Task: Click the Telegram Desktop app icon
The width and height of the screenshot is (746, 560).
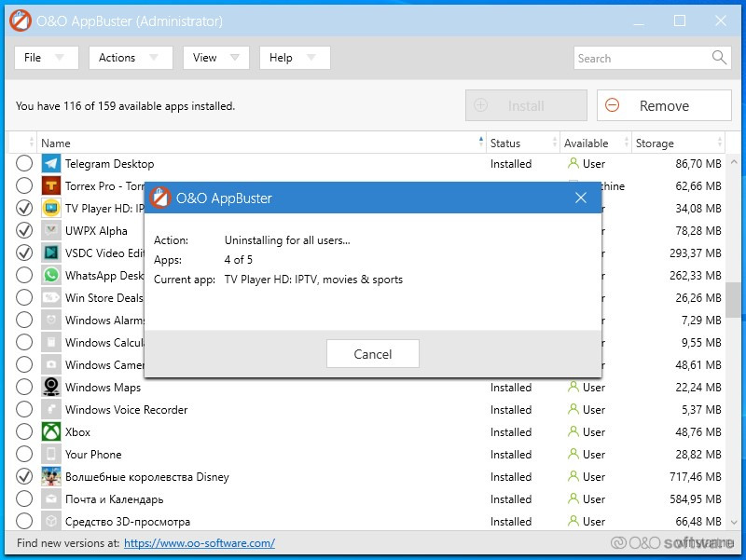Action: [x=51, y=164]
